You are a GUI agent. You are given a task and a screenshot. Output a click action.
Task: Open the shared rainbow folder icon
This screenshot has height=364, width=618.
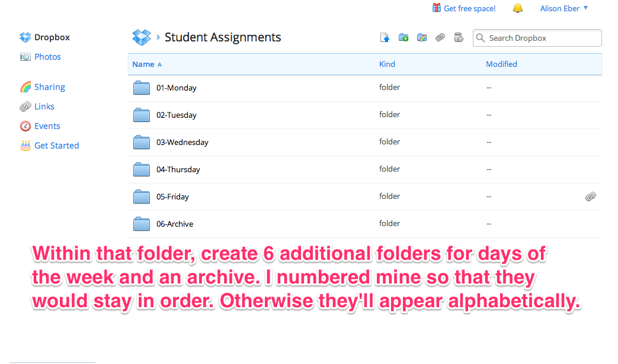pos(422,37)
